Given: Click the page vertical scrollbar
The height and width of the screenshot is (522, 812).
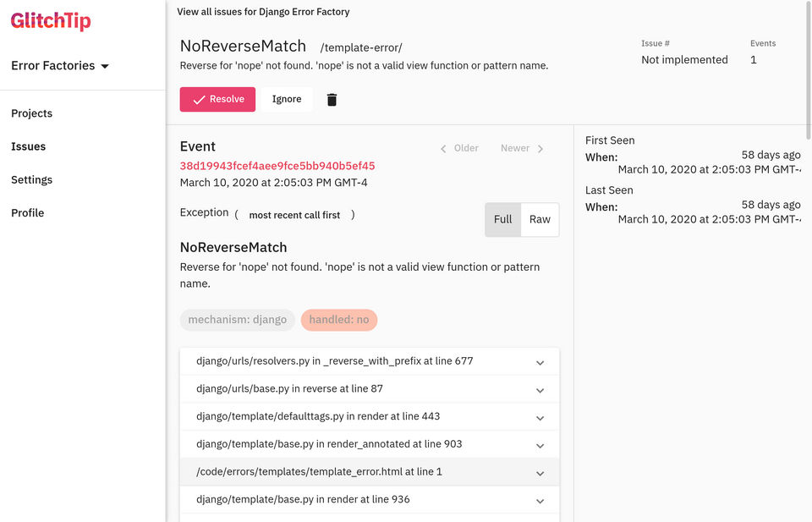Looking at the screenshot, I should coord(809,70).
